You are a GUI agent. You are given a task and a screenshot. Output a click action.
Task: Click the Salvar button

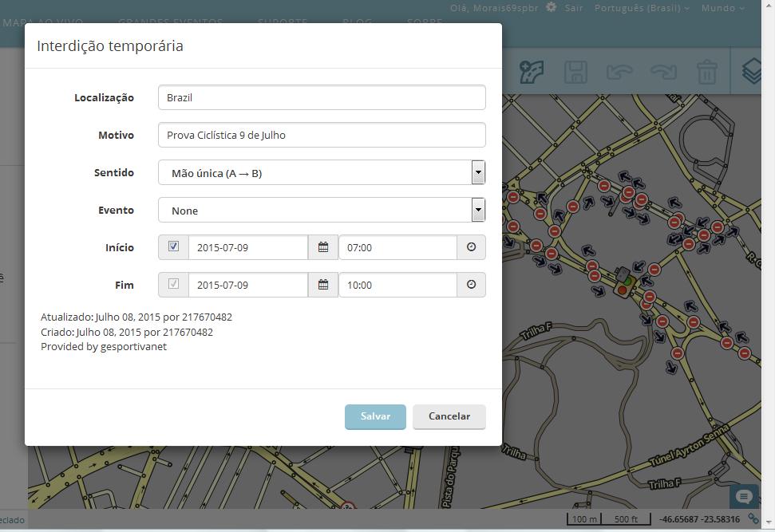[375, 416]
